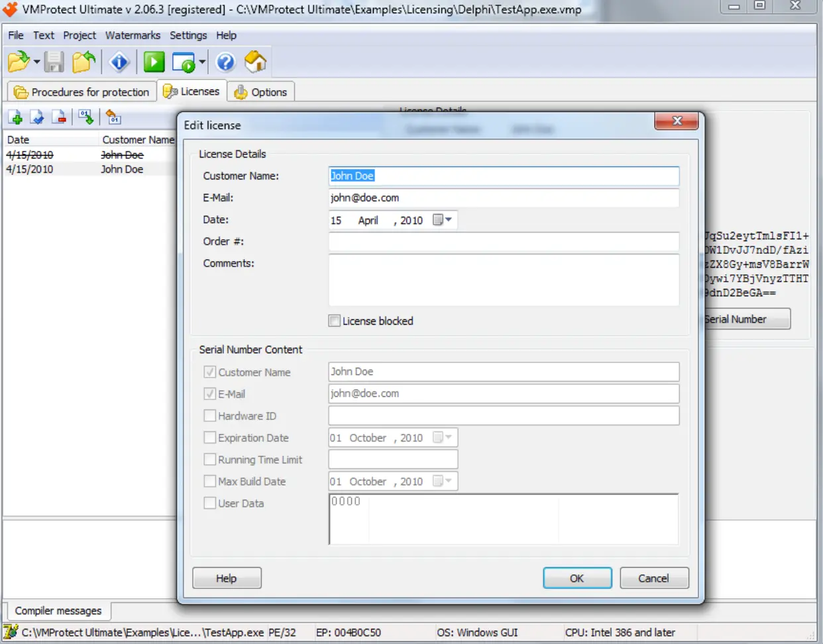The width and height of the screenshot is (823, 644).
Task: Click the Order # input field
Action: point(504,241)
